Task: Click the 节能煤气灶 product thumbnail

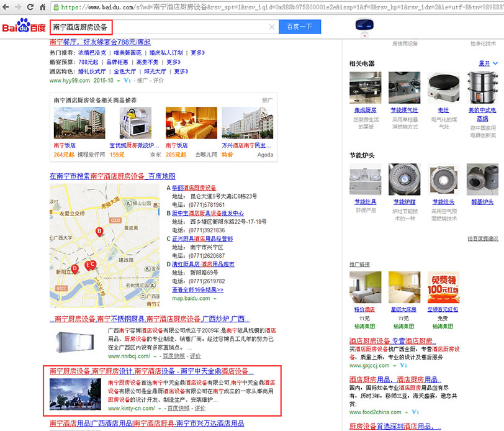Action: [x=404, y=88]
